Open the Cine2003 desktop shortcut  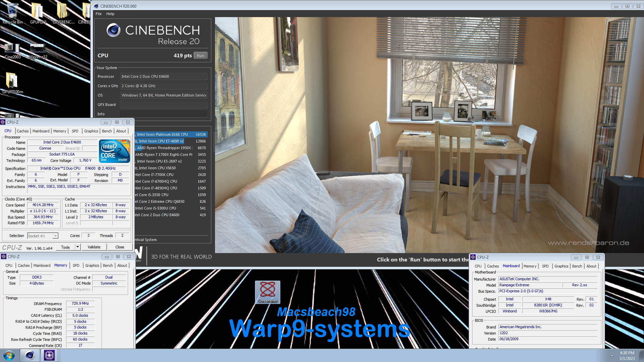[12, 51]
